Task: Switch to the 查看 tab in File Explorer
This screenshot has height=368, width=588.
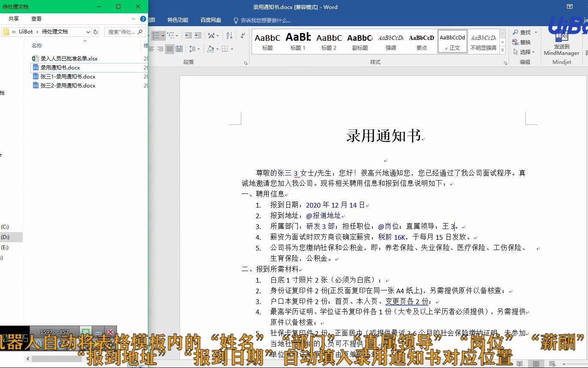Action: pyautogui.click(x=37, y=18)
